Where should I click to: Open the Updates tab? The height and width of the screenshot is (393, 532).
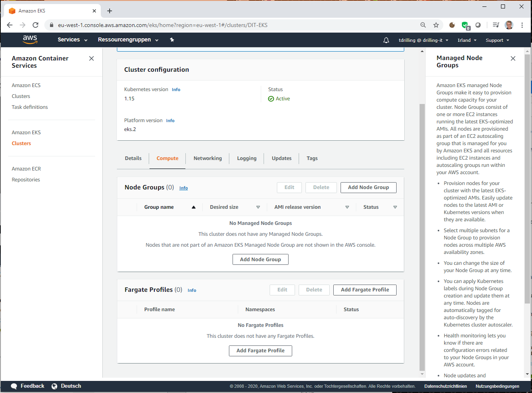282,158
